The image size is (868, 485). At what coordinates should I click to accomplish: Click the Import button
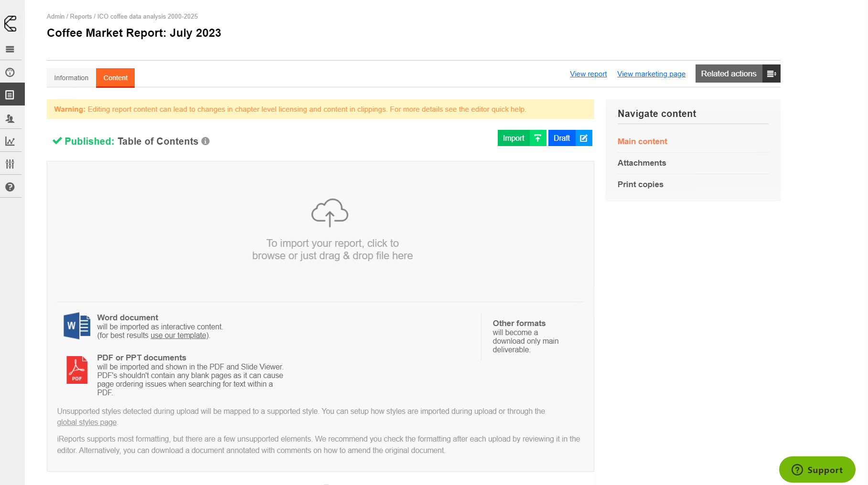(x=522, y=138)
